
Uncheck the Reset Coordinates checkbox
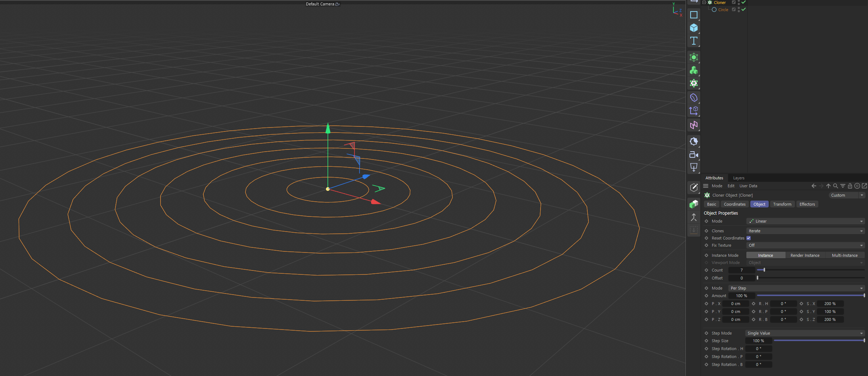749,238
